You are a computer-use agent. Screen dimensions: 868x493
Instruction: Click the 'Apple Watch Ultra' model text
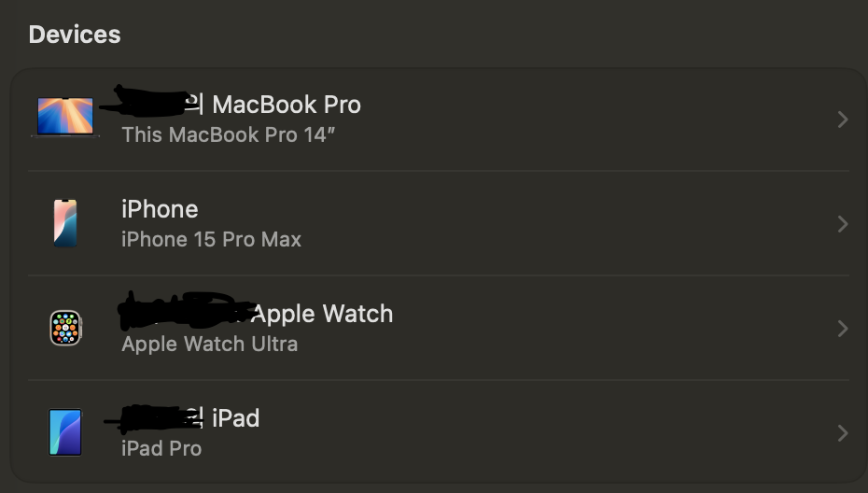(x=209, y=344)
